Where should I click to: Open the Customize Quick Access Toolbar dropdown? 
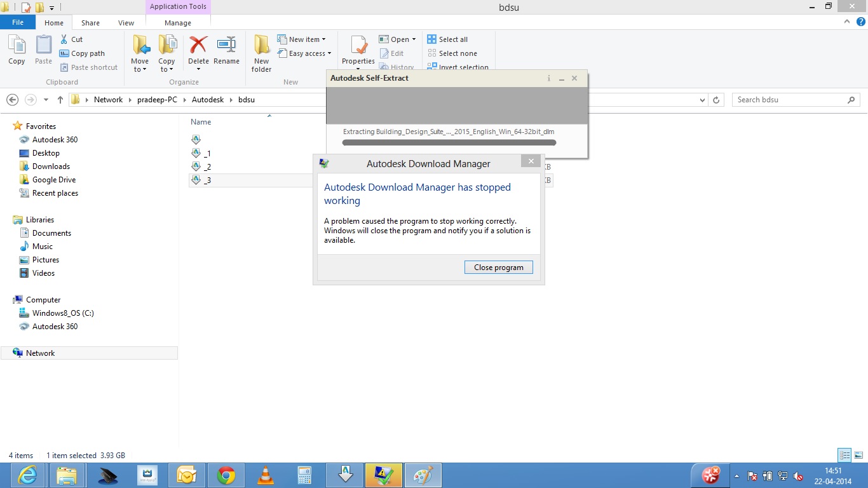coord(51,8)
